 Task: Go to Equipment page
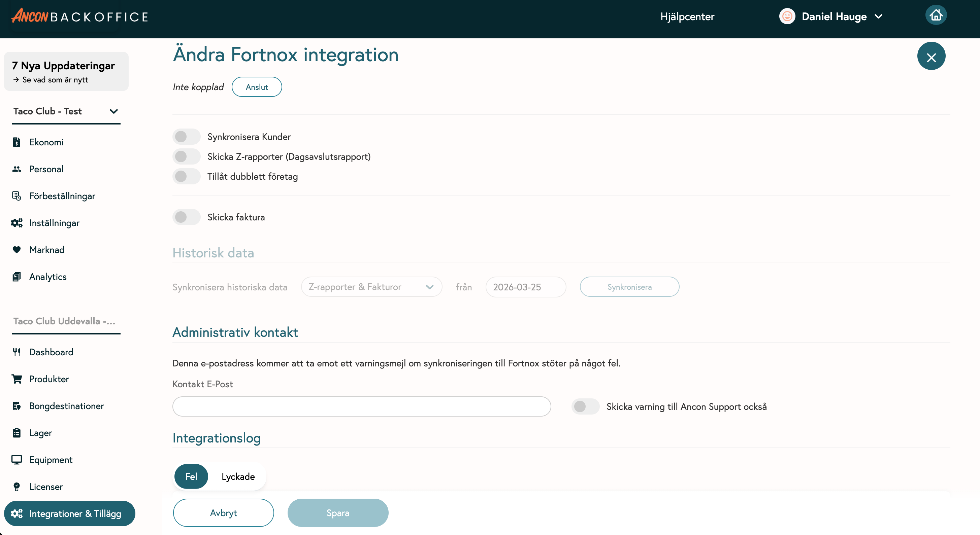pos(51,460)
